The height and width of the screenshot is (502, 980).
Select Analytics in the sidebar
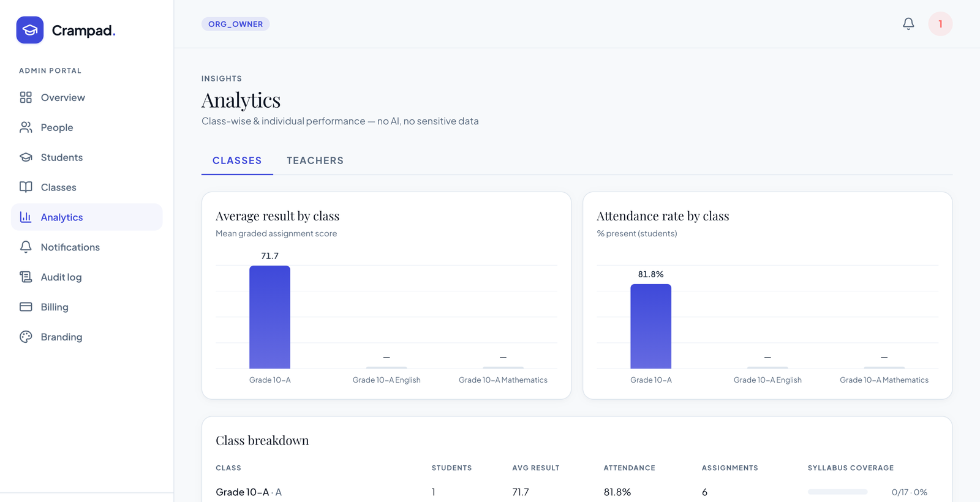(87, 217)
